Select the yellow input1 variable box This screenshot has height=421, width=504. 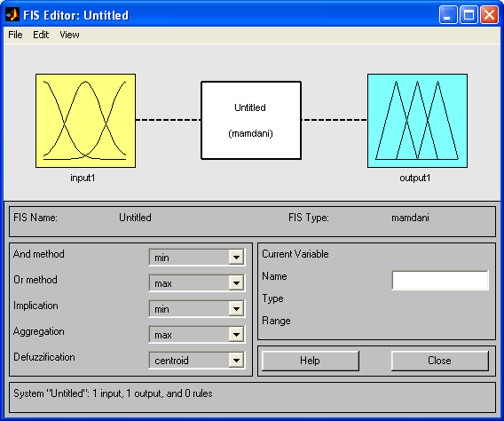coord(85,121)
